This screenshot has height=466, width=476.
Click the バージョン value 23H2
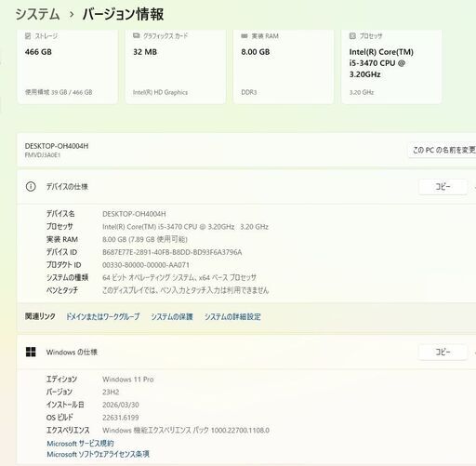[x=111, y=392]
